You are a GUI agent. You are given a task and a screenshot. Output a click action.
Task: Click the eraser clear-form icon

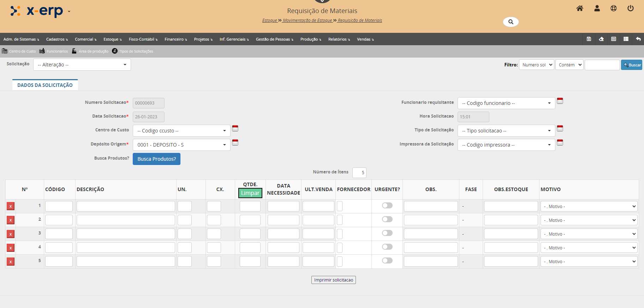pyautogui.click(x=601, y=39)
